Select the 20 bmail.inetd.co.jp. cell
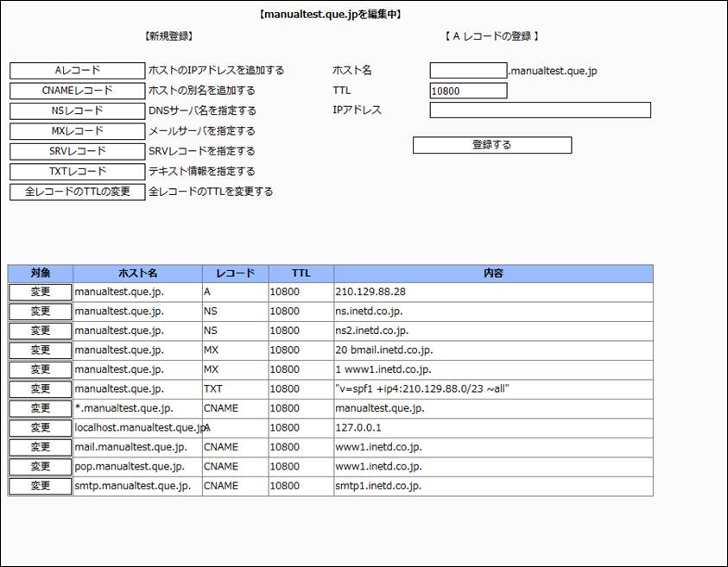Screen dimensions: 728x567 [493, 350]
